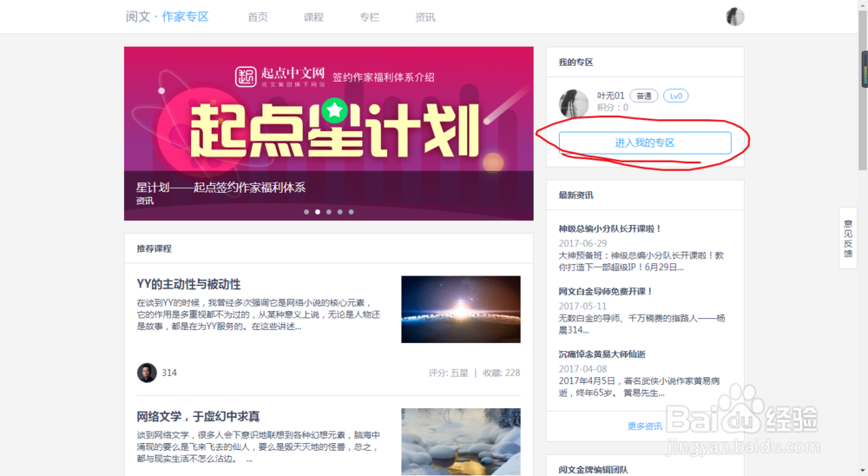This screenshot has width=868, height=476.
Task: Open news 沉痛悼念黄易大师仙逝
Action: (x=602, y=354)
